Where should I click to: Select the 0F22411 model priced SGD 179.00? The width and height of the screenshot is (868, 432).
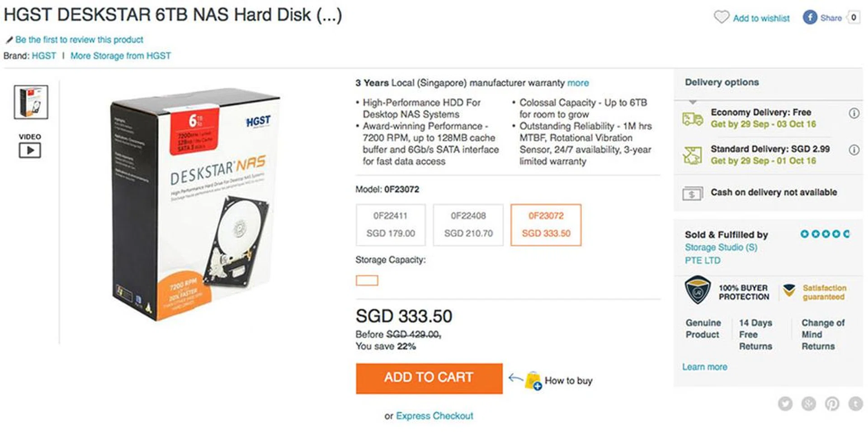pos(390,225)
